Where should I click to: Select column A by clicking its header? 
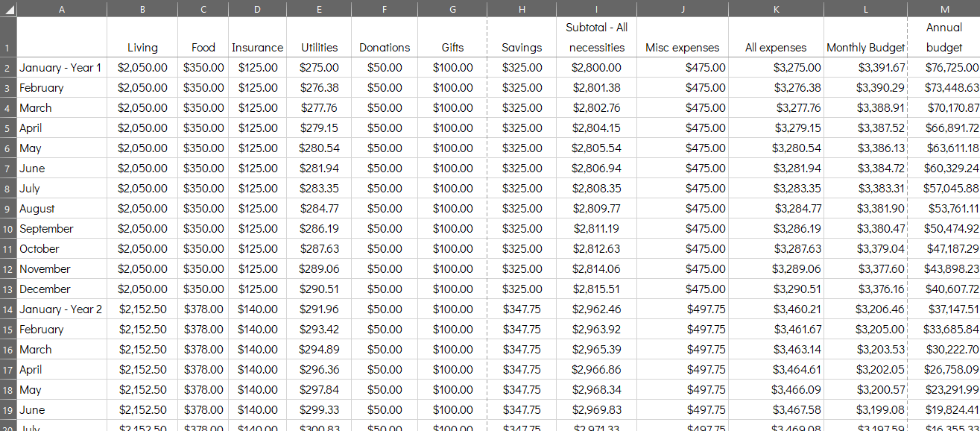62,9
